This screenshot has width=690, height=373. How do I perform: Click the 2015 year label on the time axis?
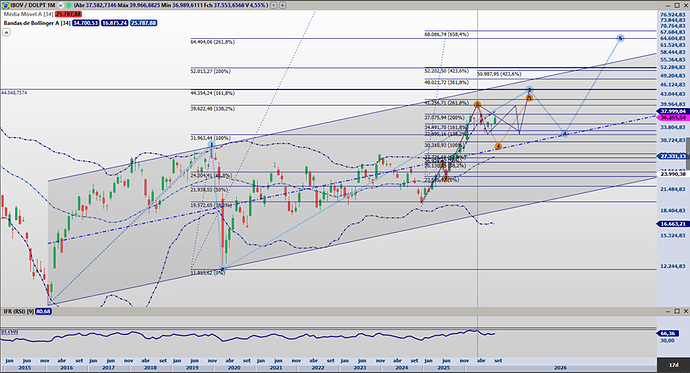[x=25, y=367]
